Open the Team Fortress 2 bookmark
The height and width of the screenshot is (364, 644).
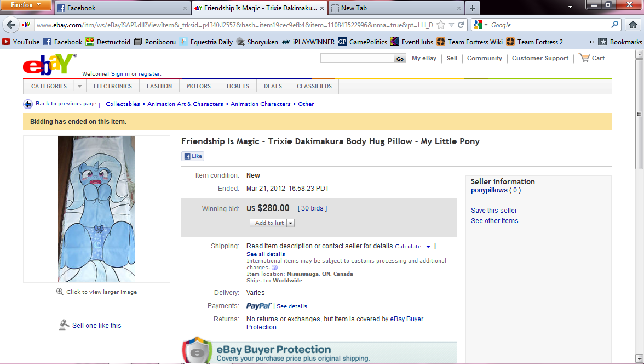point(534,42)
